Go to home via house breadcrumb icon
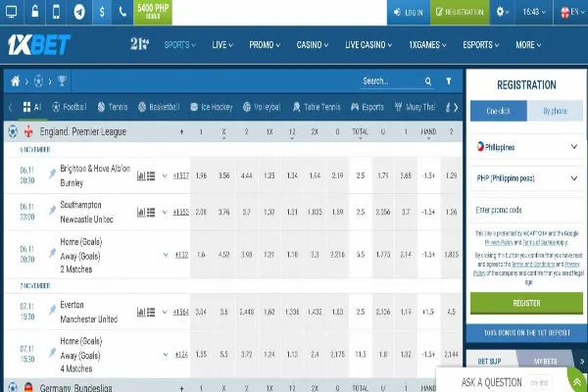Image resolution: width=588 pixels, height=392 pixels. click(16, 81)
